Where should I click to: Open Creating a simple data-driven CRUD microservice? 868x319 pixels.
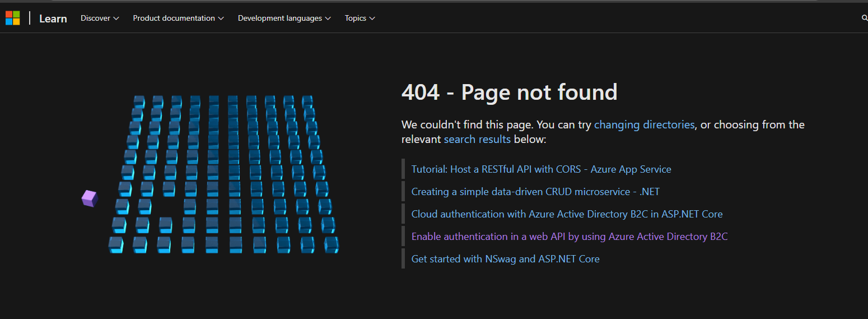(535, 192)
